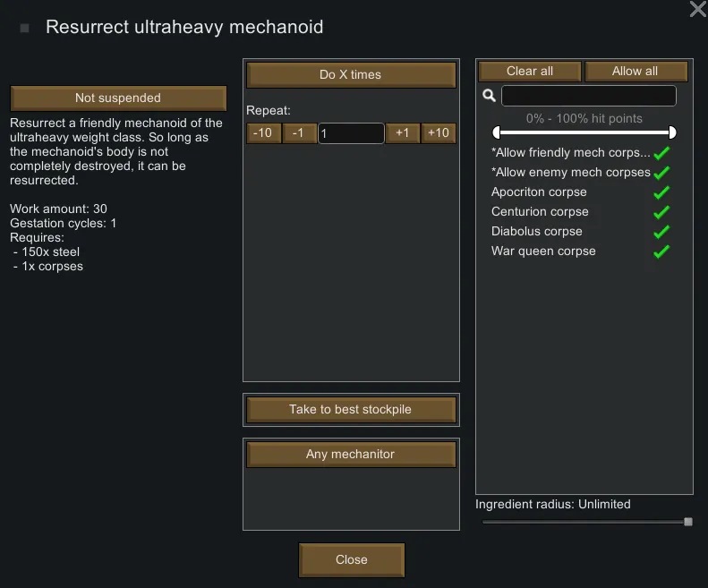Screen dimensions: 708x588
Task: Uncheck Centurion corpse option
Action: (x=661, y=212)
